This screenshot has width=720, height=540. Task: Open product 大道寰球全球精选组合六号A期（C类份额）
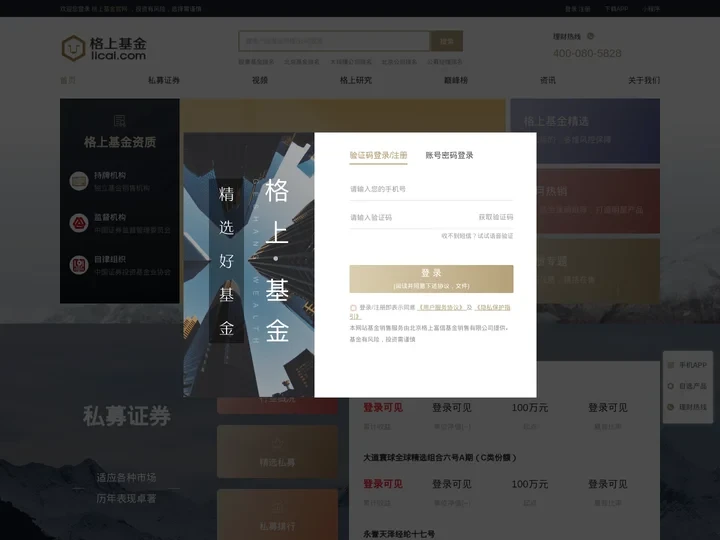click(440, 458)
